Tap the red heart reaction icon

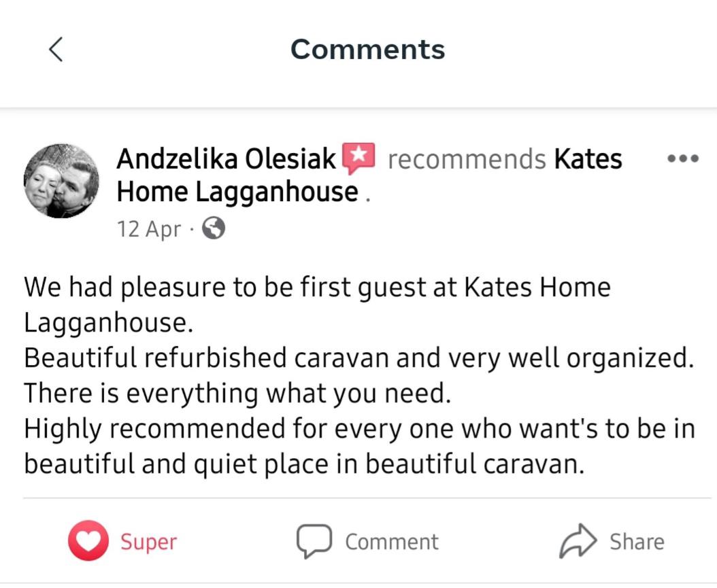tap(88, 540)
